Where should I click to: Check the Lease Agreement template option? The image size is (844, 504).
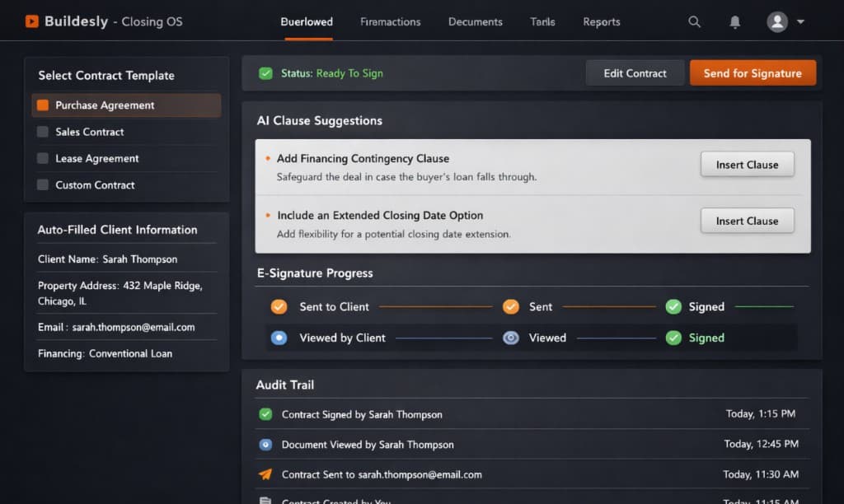click(x=43, y=158)
